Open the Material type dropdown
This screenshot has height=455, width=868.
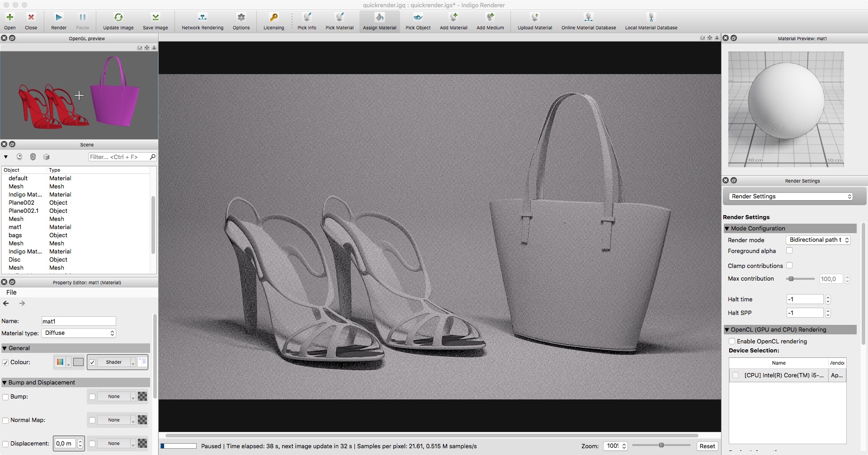(79, 333)
